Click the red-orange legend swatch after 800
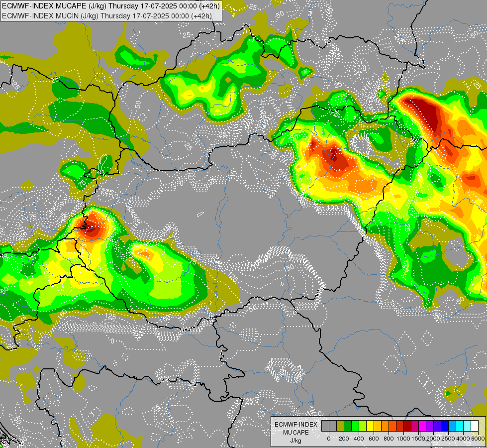487x448 pixels. [392, 426]
